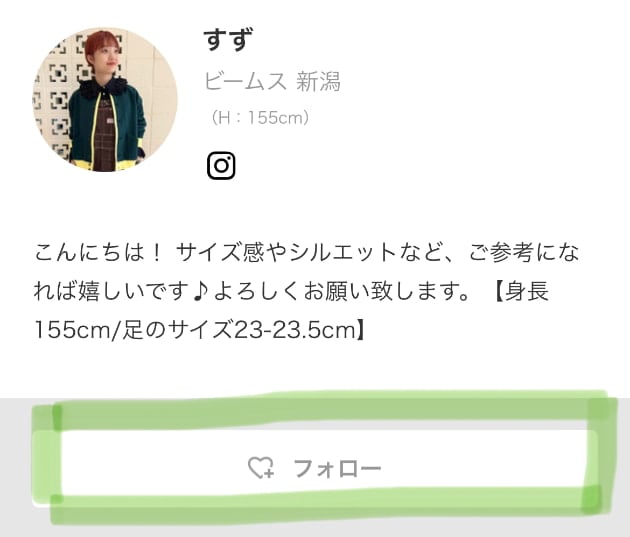This screenshot has height=537, width=630.
Task: Select the staff name すず
Action: click(x=228, y=39)
